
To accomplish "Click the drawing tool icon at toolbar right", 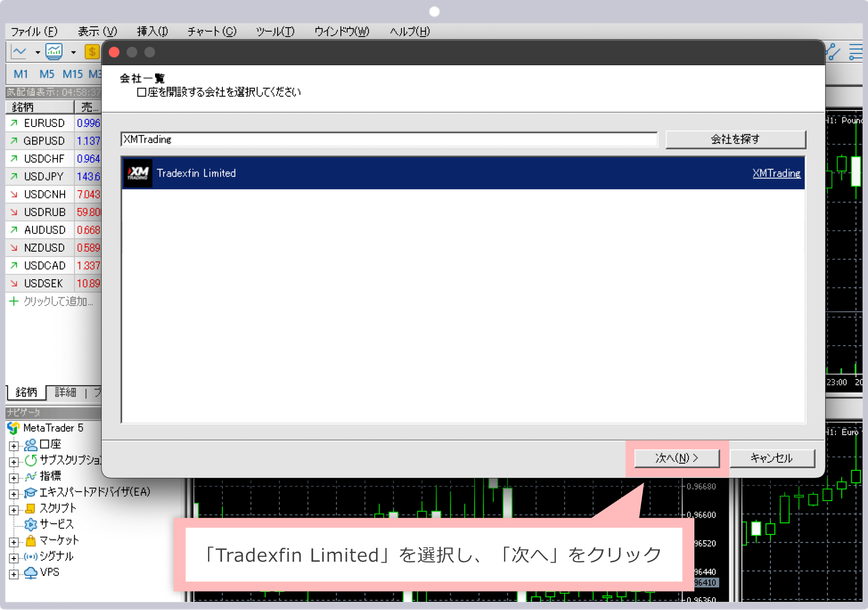I will pos(833,52).
